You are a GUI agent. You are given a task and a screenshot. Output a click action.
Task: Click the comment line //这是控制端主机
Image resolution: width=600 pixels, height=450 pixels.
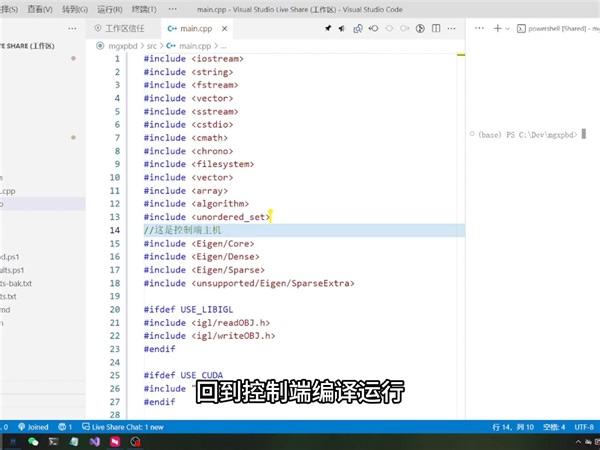183,230
